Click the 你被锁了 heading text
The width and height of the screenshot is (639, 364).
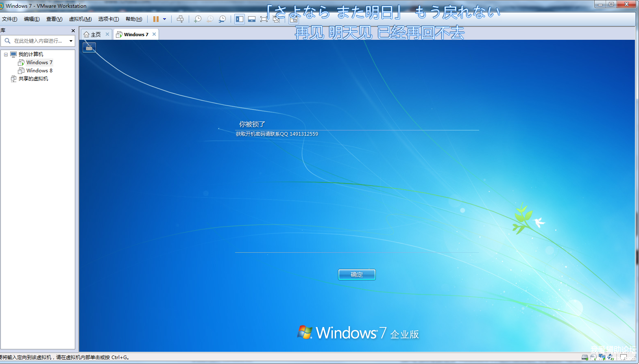[252, 124]
